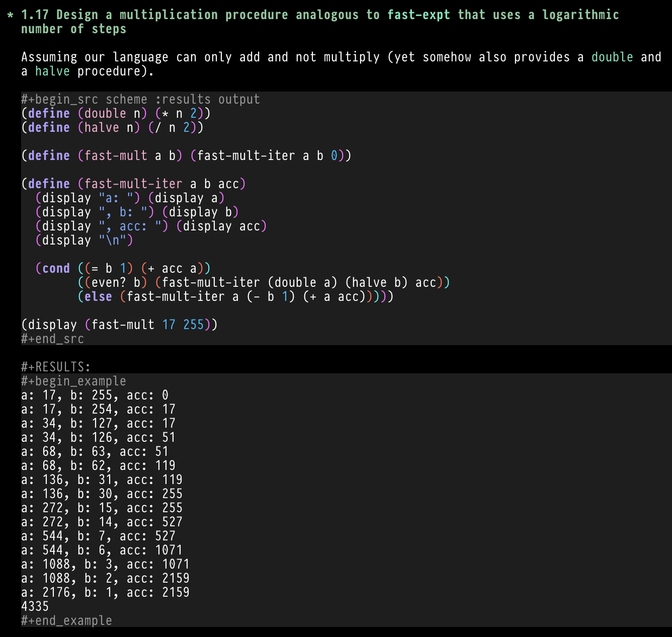Click the even? predicate in the cond clause
The height and width of the screenshot is (637, 672).
click(109, 282)
